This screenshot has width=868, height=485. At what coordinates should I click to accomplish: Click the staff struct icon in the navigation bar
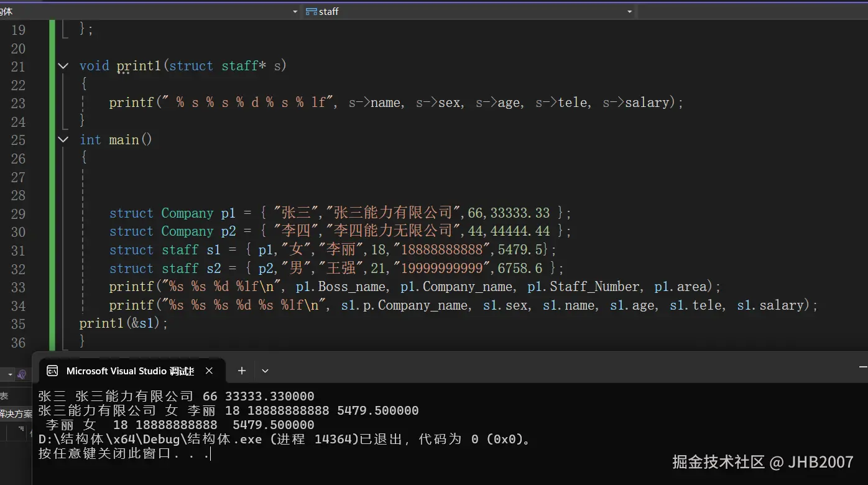point(310,11)
